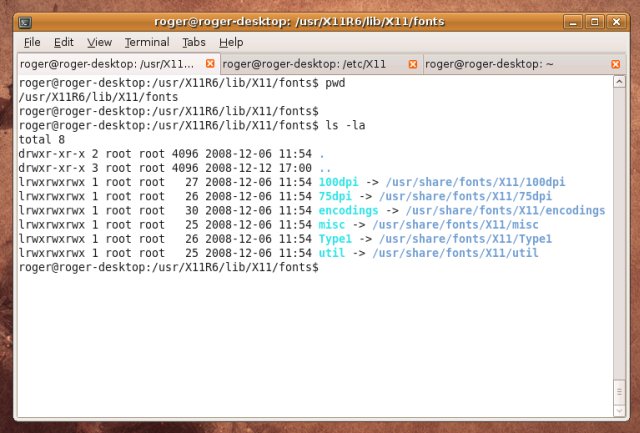The width and height of the screenshot is (640, 433).
Task: Open the Help menu
Action: [231, 42]
